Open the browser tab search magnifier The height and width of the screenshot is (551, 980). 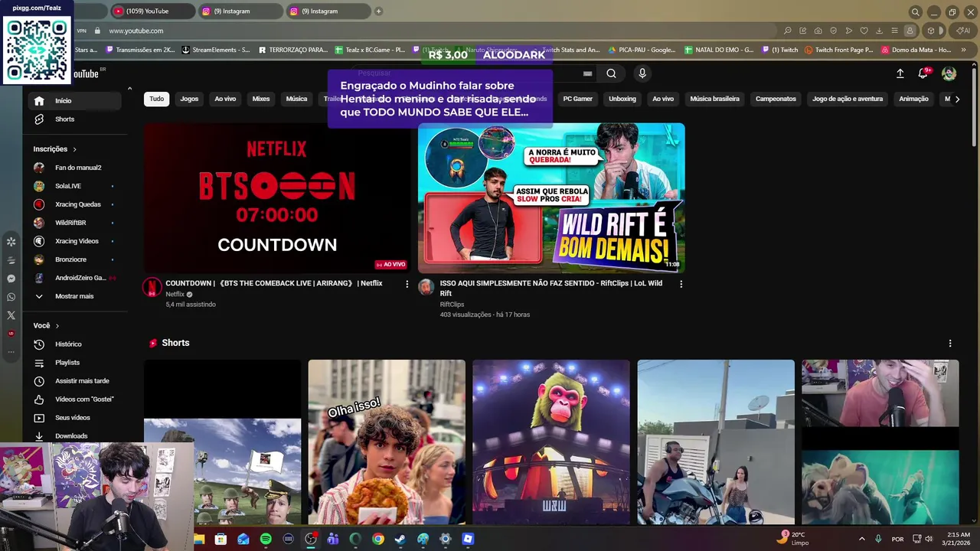pos(915,11)
